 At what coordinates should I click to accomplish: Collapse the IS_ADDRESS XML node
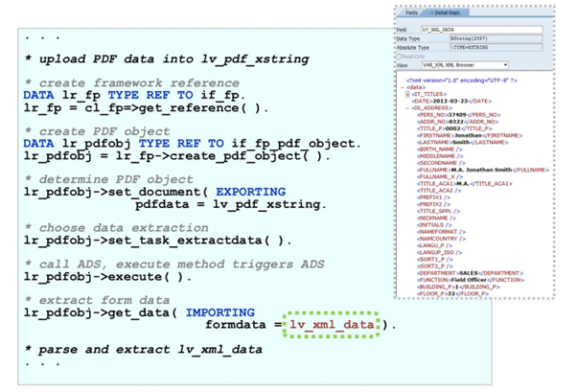pyautogui.click(x=407, y=107)
